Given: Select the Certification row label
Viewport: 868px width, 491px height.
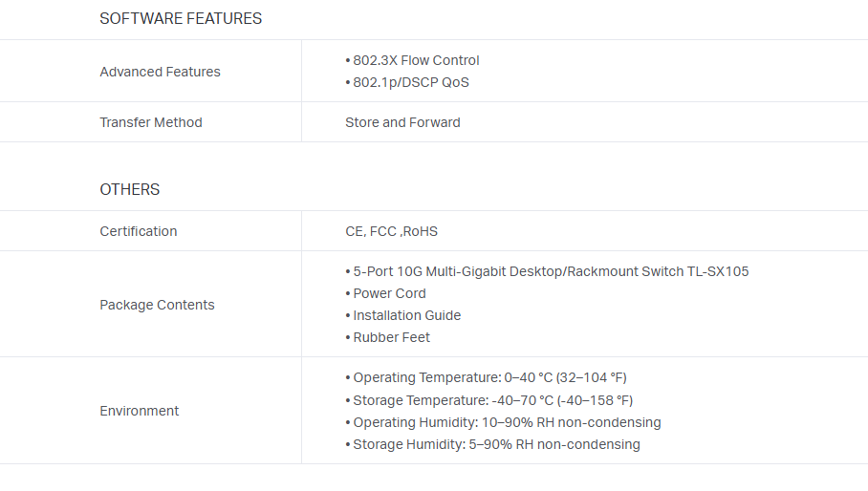Looking at the screenshot, I should 139,231.
